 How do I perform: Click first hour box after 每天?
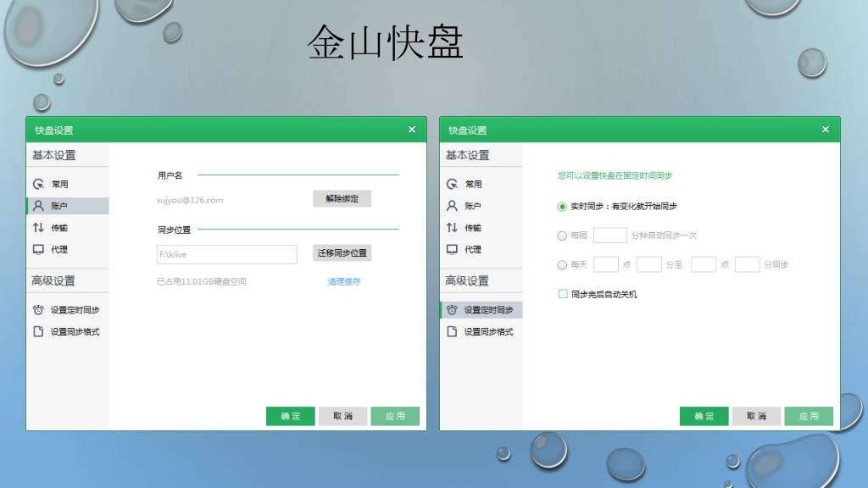605,264
